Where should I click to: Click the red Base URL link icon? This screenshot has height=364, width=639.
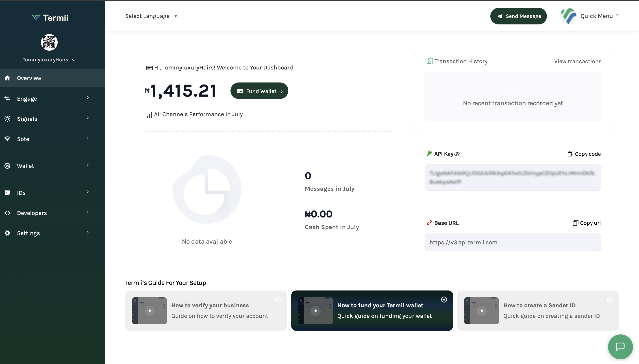(x=429, y=223)
